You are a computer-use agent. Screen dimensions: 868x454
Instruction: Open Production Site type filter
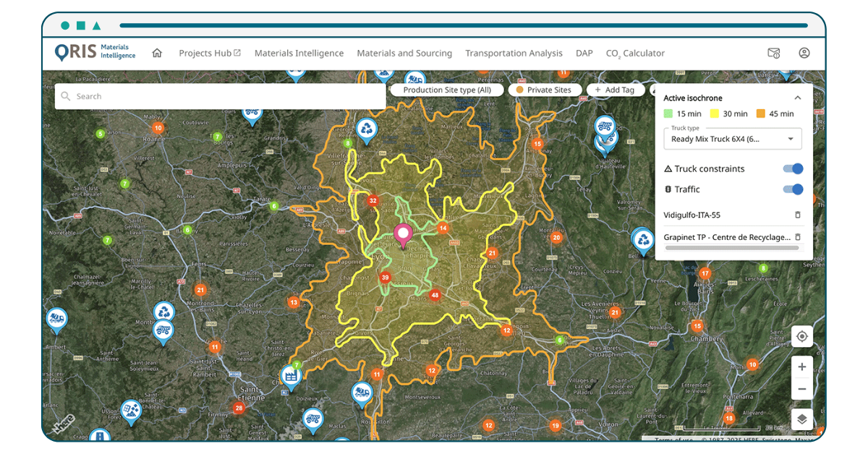coord(447,90)
